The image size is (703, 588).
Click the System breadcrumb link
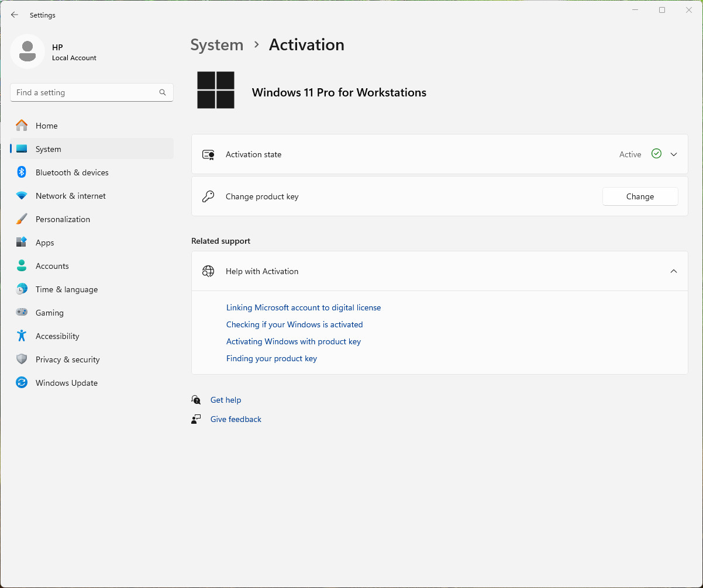coord(217,45)
